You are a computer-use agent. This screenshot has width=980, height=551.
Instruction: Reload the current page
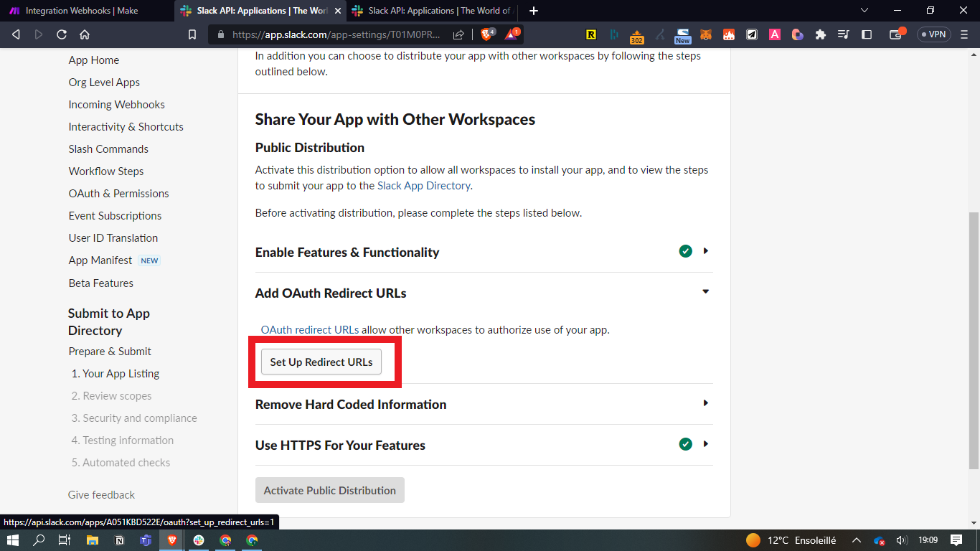click(x=62, y=34)
